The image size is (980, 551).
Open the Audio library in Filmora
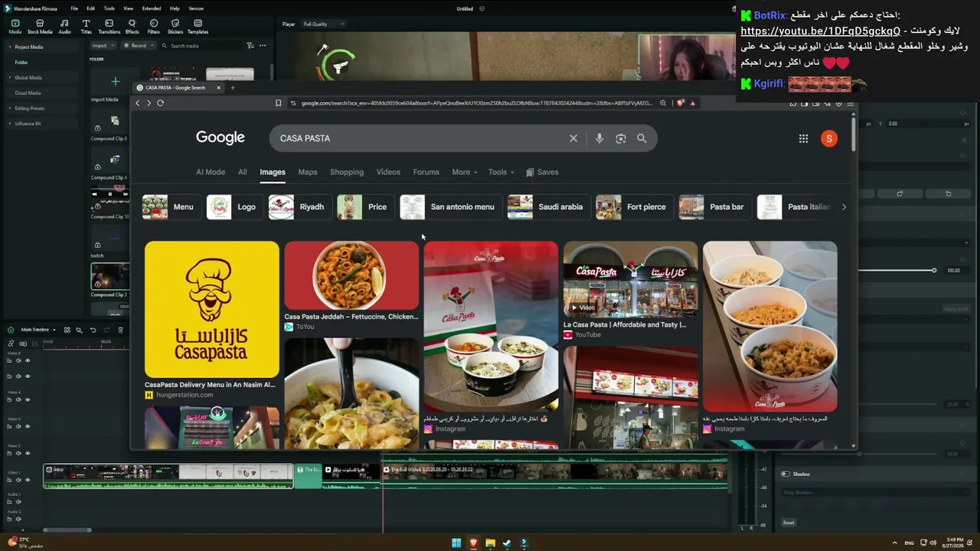[x=64, y=27]
